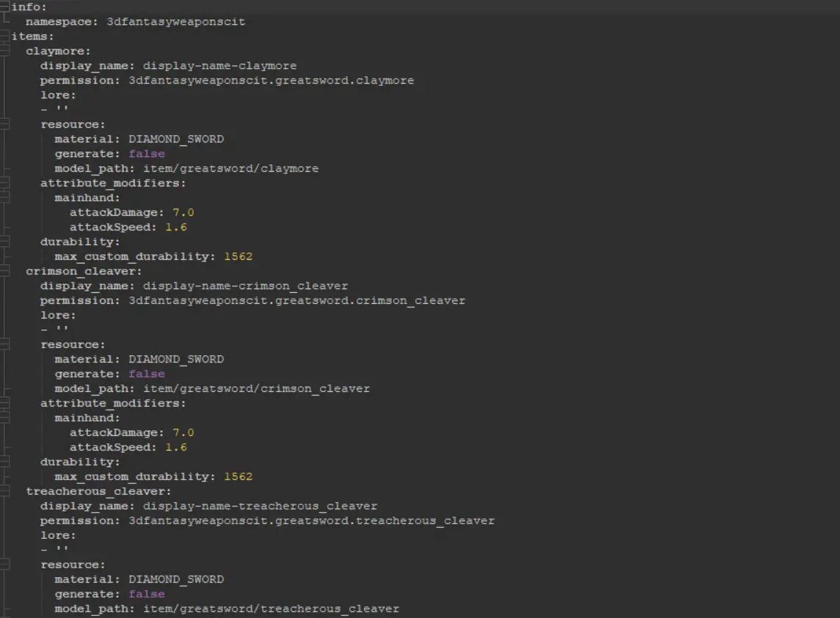Fold the resource block under claymore
840x618 pixels.
(x=4, y=124)
